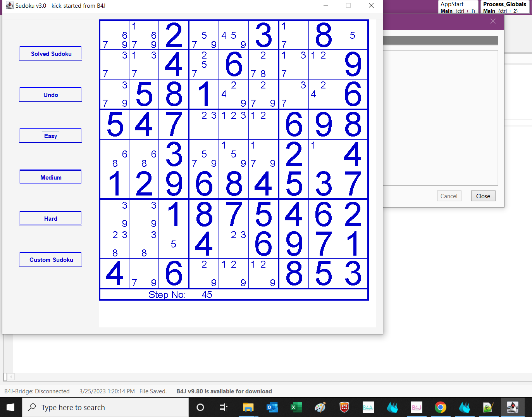This screenshot has height=417, width=532.
Task: Open File Explorer from the taskbar
Action: click(248, 407)
